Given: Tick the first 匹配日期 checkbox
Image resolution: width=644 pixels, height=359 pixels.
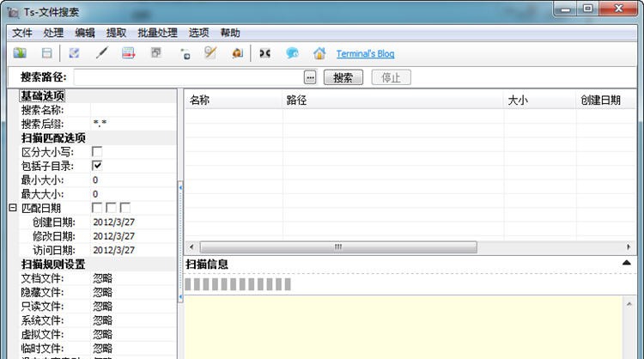Looking at the screenshot, I should click(97, 208).
